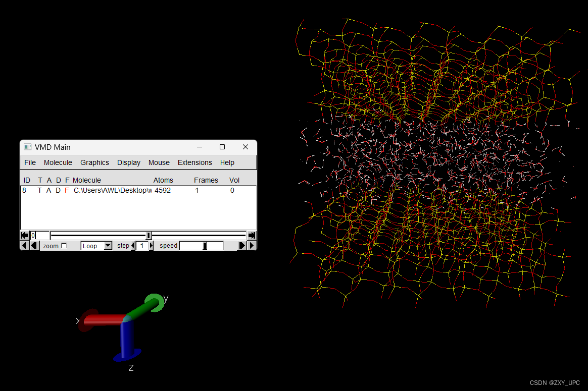Viewport: 588px width, 391px height.
Task: Open the Graphics menu
Action: (94, 162)
